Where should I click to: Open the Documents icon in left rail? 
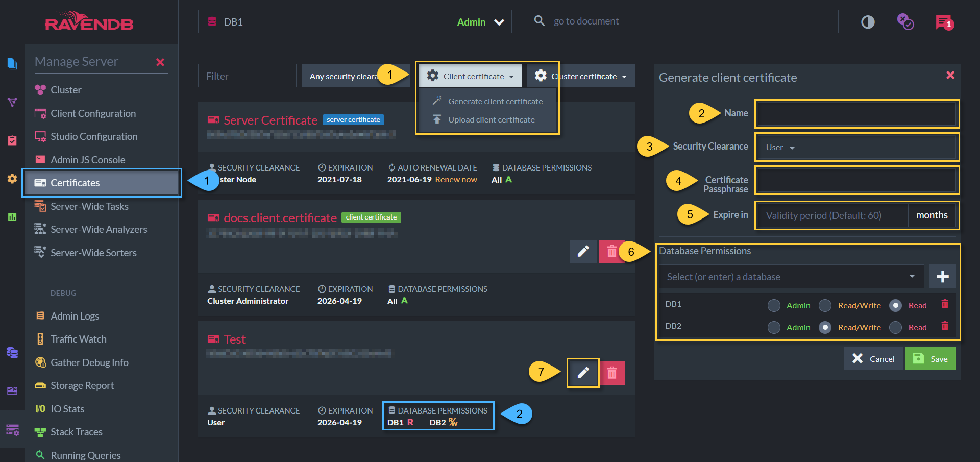coord(12,63)
